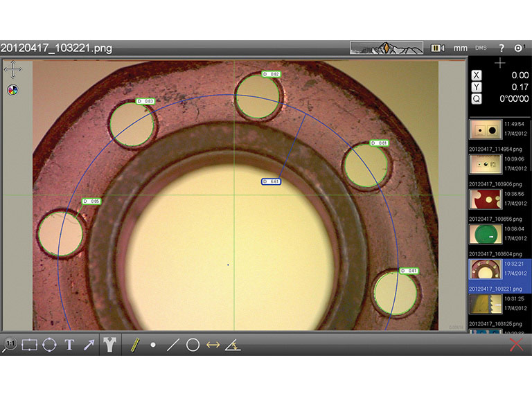Select the distance measurement double-arrow tool

click(x=213, y=345)
